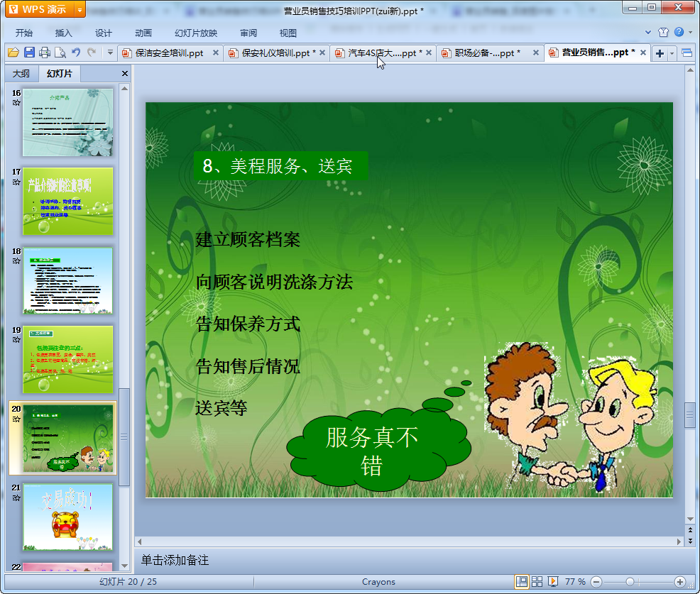This screenshot has width=700, height=594.
Task: Click the print icon
Action: coord(45,53)
